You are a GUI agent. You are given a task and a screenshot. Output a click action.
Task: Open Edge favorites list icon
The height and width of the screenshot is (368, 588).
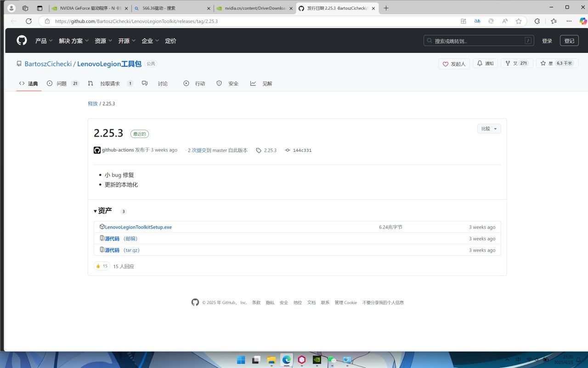pyautogui.click(x=554, y=21)
